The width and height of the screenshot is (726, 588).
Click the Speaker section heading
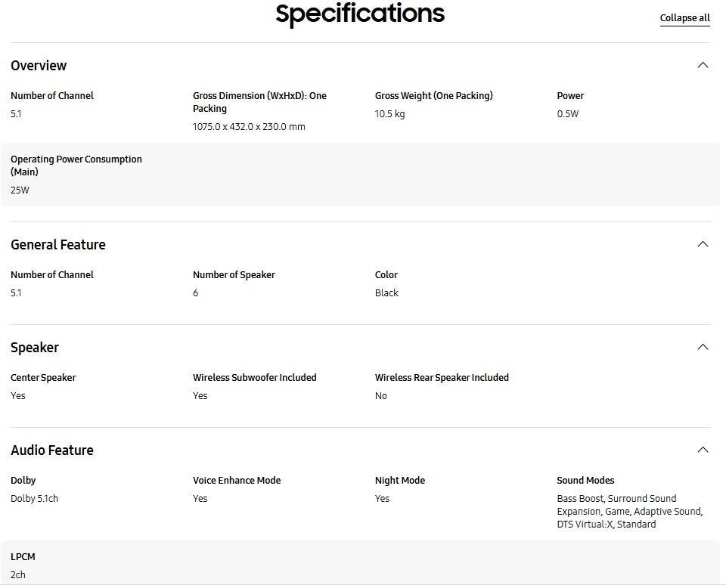[x=35, y=348]
